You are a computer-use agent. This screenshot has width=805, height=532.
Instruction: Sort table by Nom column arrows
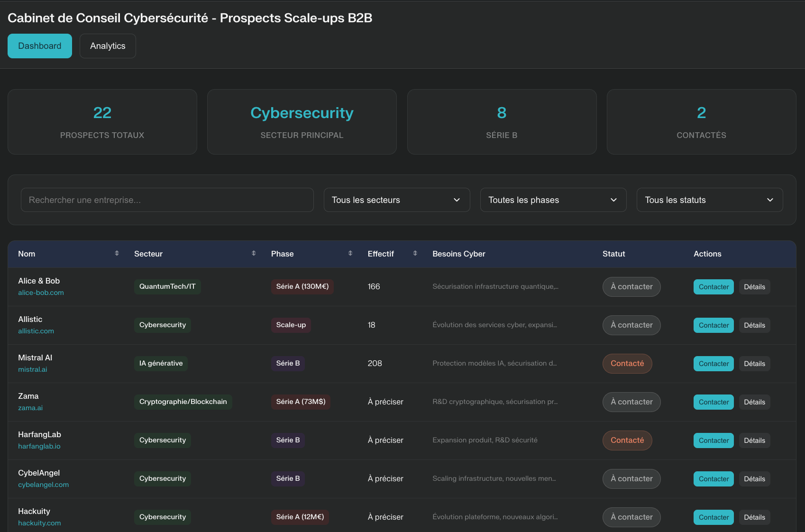click(117, 253)
